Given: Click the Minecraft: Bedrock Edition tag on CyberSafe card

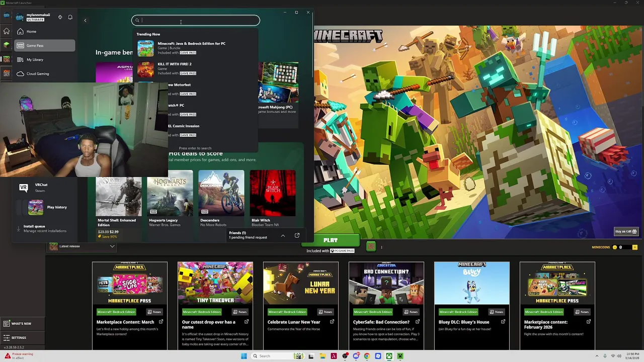Looking at the screenshot, I should tap(373, 312).
